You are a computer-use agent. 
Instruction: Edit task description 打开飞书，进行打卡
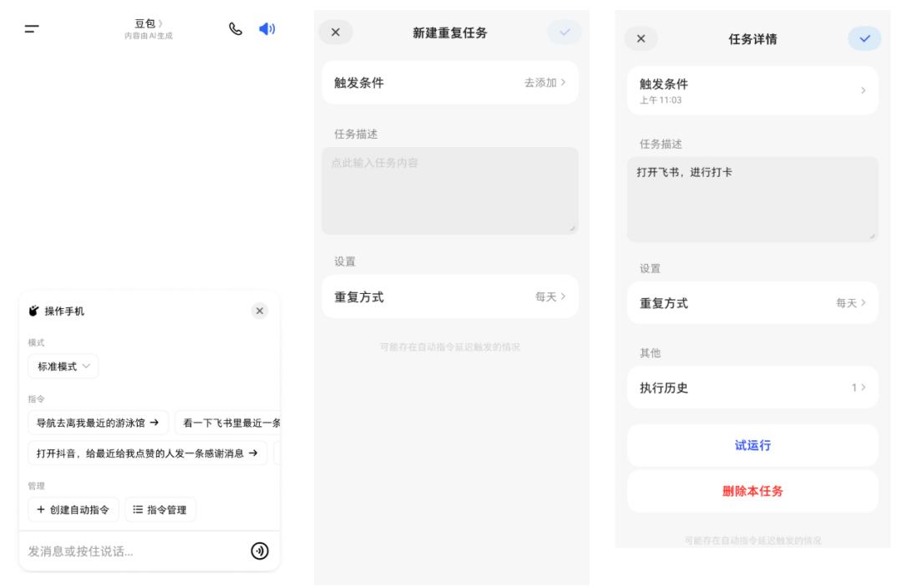coord(753,199)
